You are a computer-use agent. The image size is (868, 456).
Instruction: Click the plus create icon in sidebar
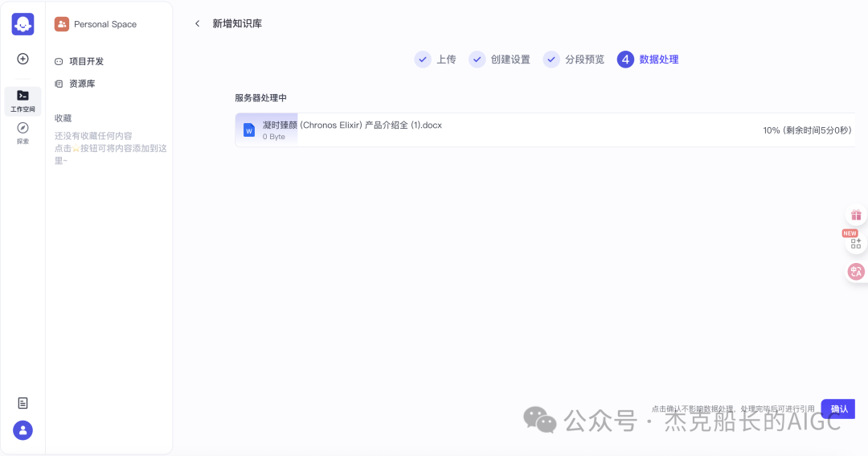click(x=23, y=59)
